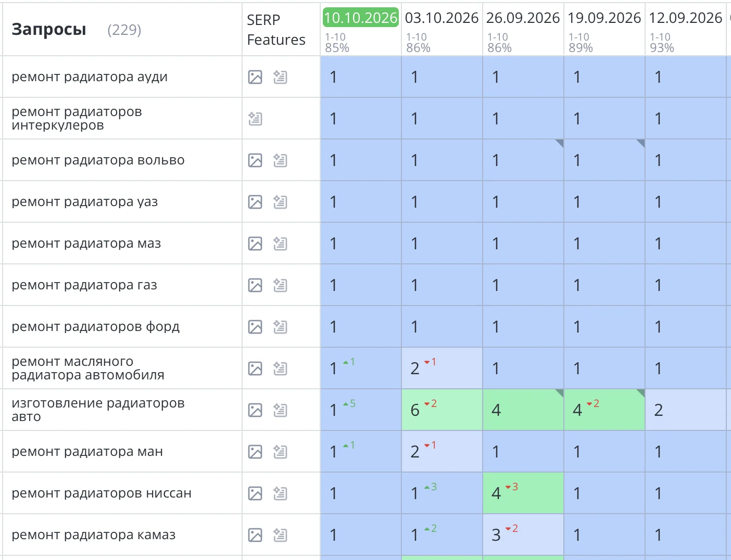Screen dimensions: 731x560
Task: Click AI snippet icon for ремонт радиатора камаз
Action: (280, 535)
